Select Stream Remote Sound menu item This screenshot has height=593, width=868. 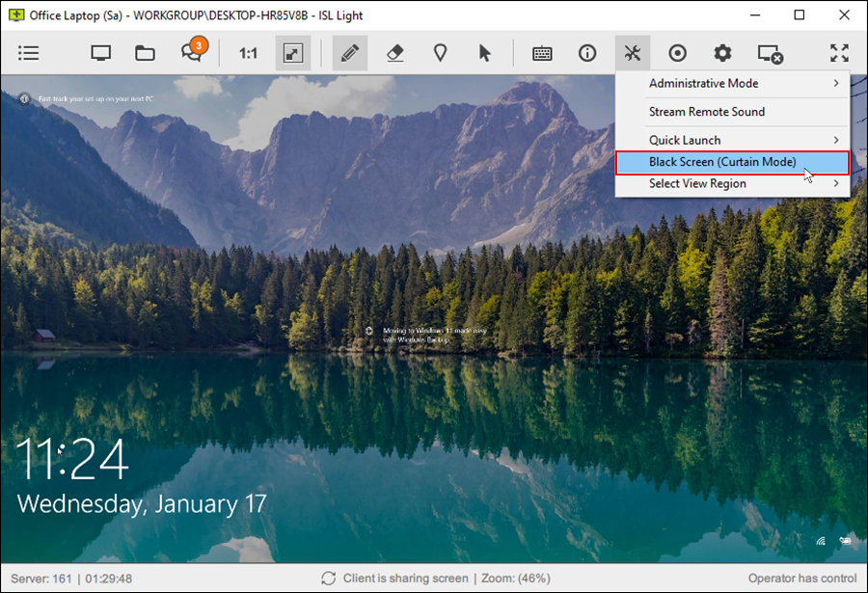707,112
